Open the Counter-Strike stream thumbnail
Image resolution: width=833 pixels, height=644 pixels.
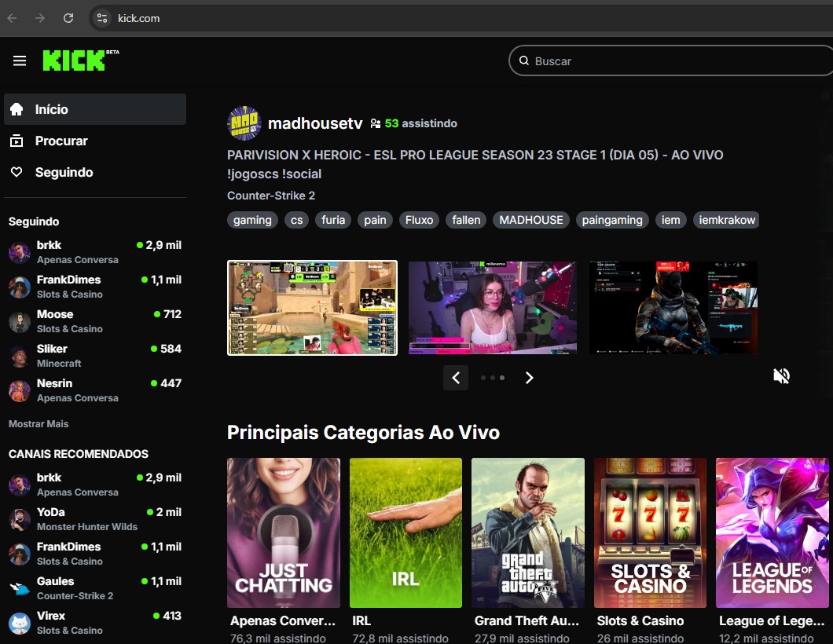coord(313,307)
